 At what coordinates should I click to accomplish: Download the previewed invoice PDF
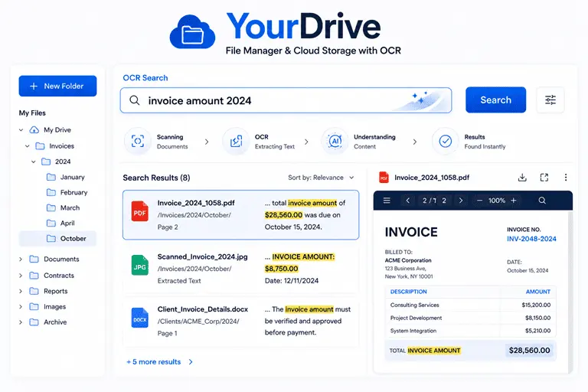522,178
